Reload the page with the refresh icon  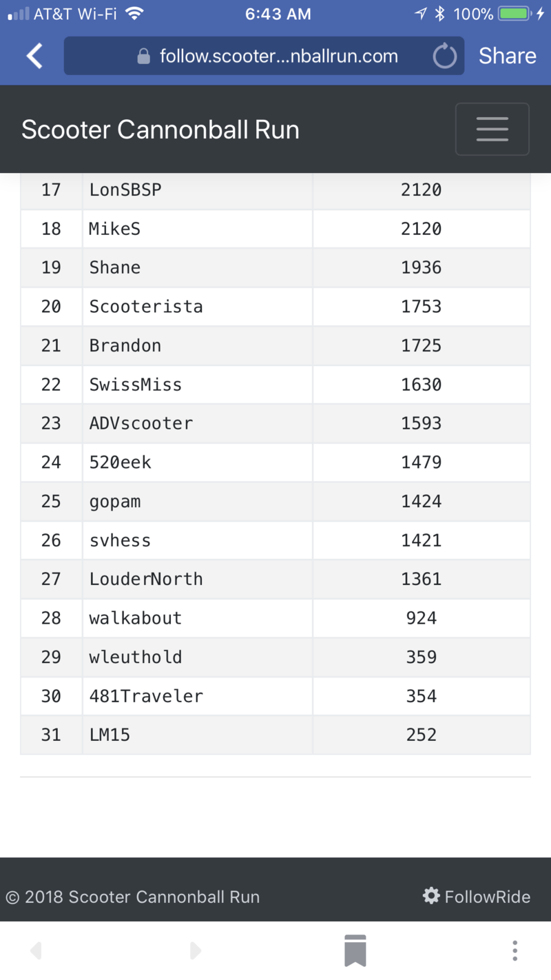[x=444, y=57]
